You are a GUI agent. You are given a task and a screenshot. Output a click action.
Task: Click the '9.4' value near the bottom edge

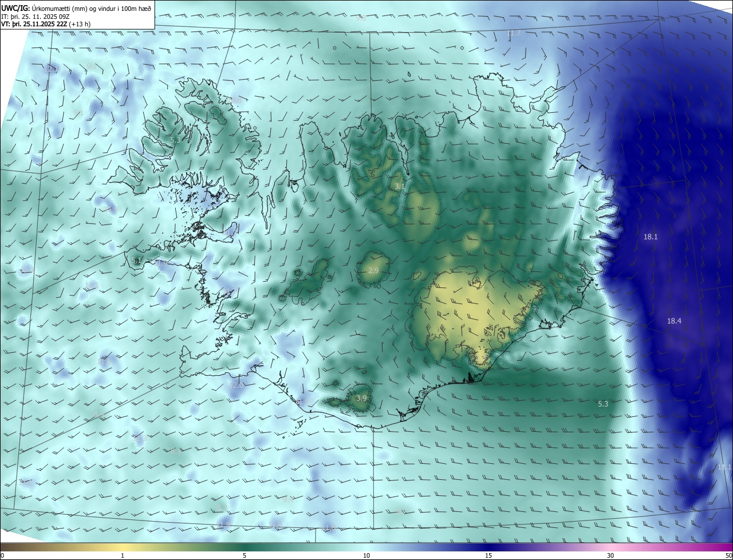288,499
